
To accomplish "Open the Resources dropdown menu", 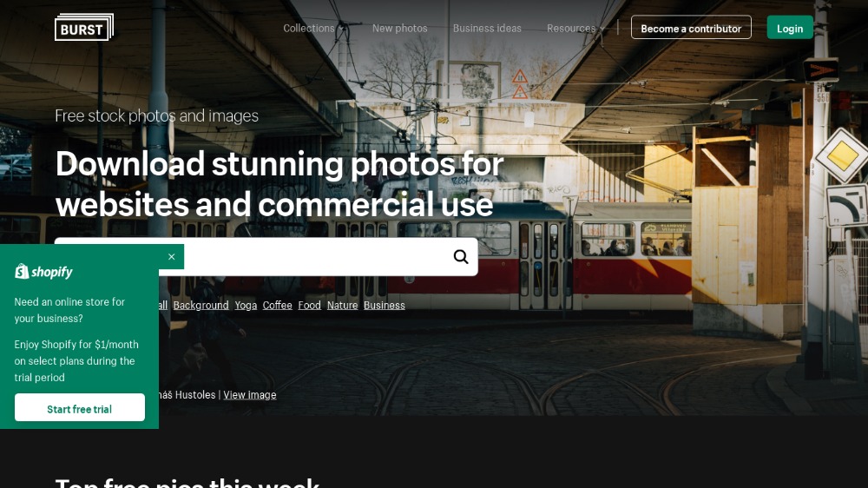I will (x=575, y=29).
